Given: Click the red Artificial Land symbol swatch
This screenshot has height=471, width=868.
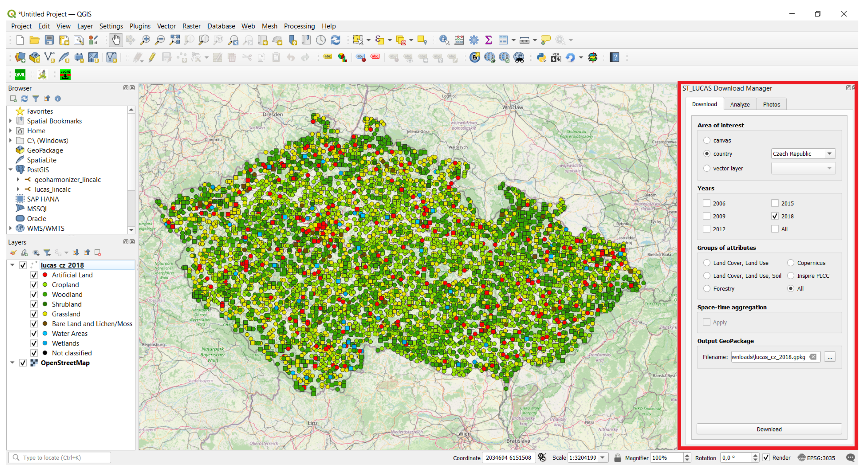Looking at the screenshot, I should click(45, 275).
